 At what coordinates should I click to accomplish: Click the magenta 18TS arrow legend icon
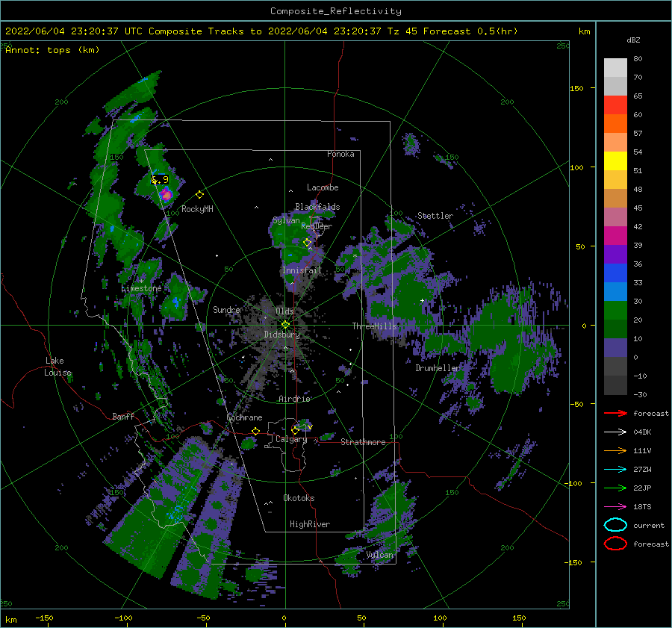coord(615,507)
